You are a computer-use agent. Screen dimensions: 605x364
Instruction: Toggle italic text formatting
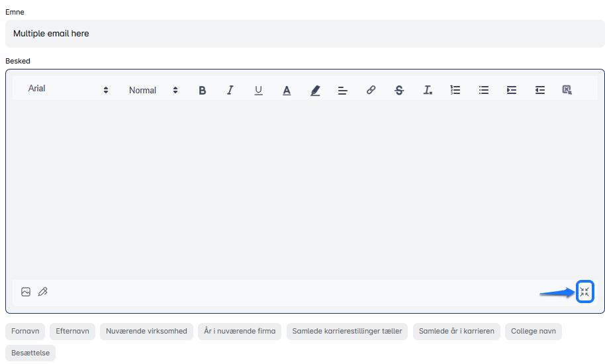click(x=230, y=90)
